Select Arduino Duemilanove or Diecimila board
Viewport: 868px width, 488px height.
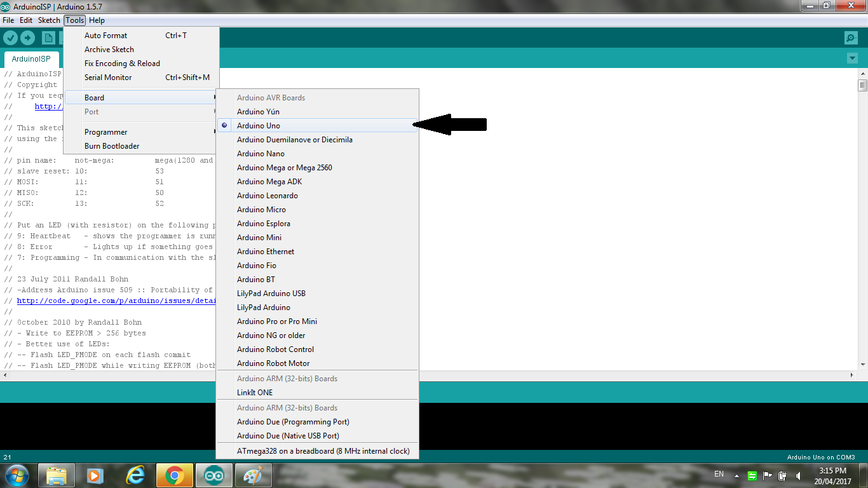click(x=317, y=140)
